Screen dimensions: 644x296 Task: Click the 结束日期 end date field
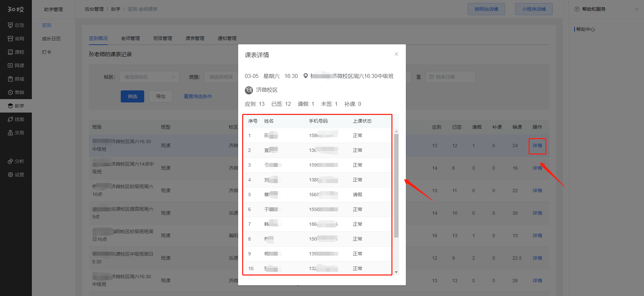pyautogui.click(x=450, y=77)
